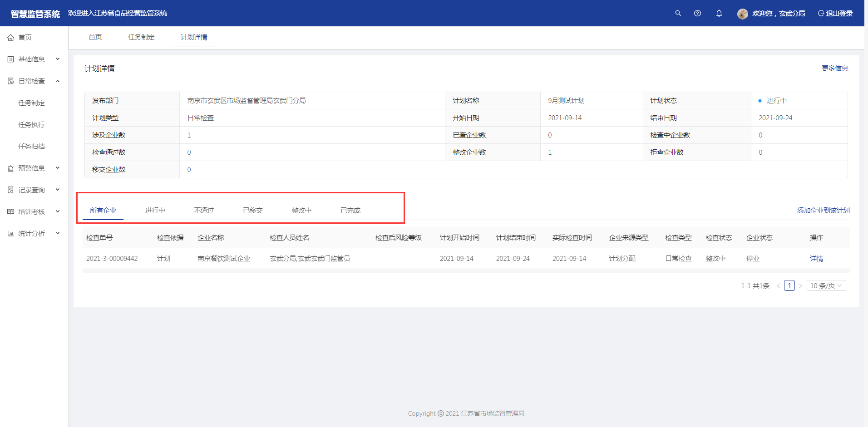This screenshot has height=427, width=868.
Task: Click the 基础信息 sidebar icon
Action: tap(11, 59)
